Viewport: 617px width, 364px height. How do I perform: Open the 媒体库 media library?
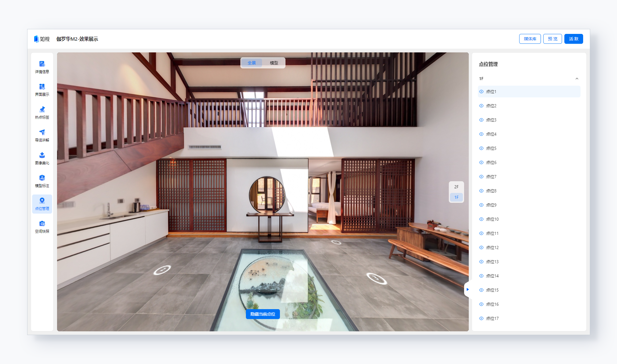(530, 39)
